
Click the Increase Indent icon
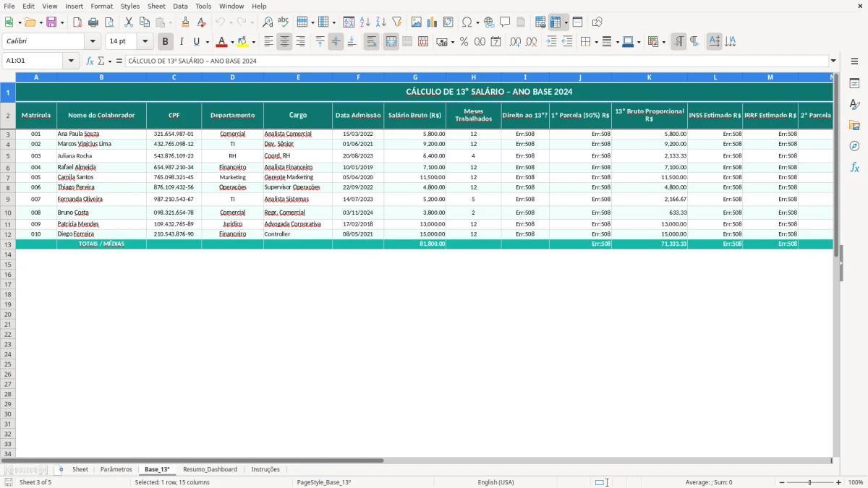[551, 42]
